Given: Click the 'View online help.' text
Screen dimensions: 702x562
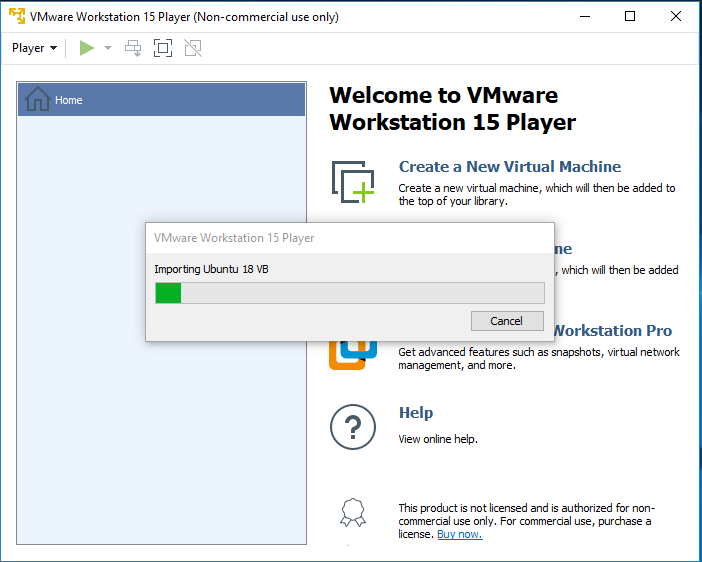Looking at the screenshot, I should (x=438, y=439).
